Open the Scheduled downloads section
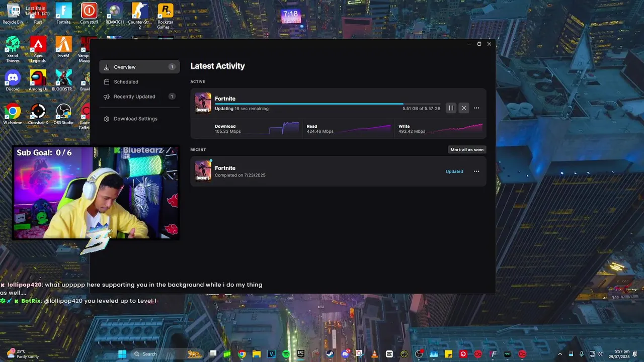The width and height of the screenshot is (644, 362). point(139,82)
